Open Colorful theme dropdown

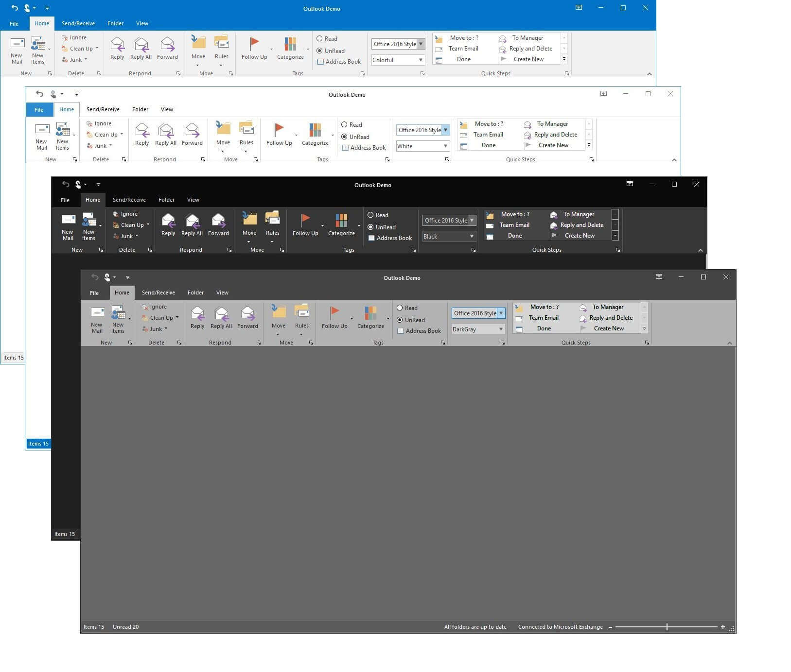421,60
